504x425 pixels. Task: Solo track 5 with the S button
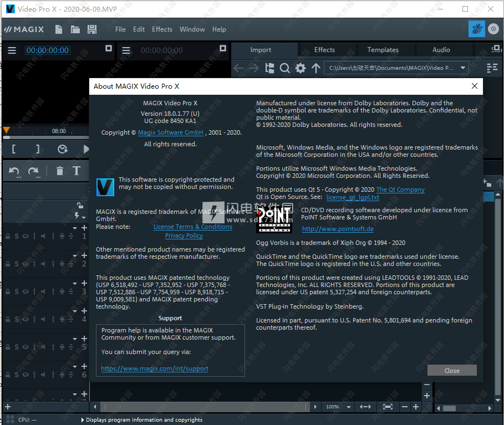(17, 347)
